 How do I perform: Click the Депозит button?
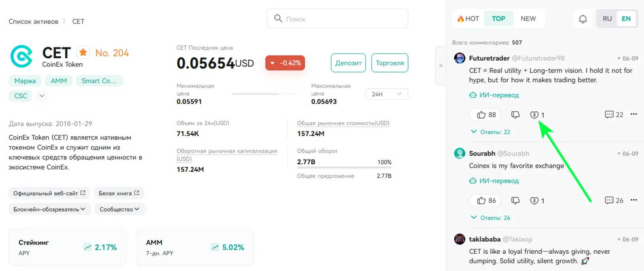pos(348,63)
